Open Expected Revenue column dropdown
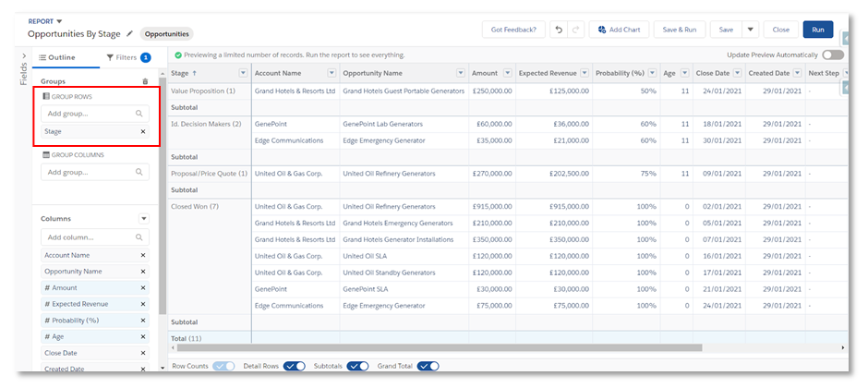The image size is (868, 388). tap(585, 73)
